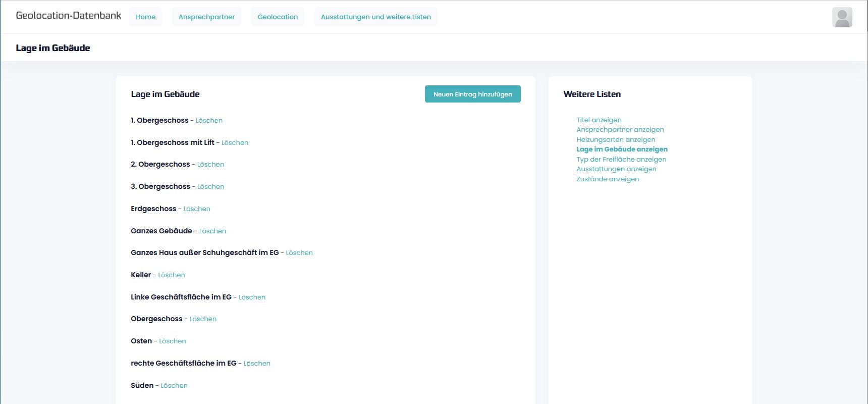868x404 pixels.
Task: Click the Geolocation-Datenbank site title
Action: click(x=69, y=16)
